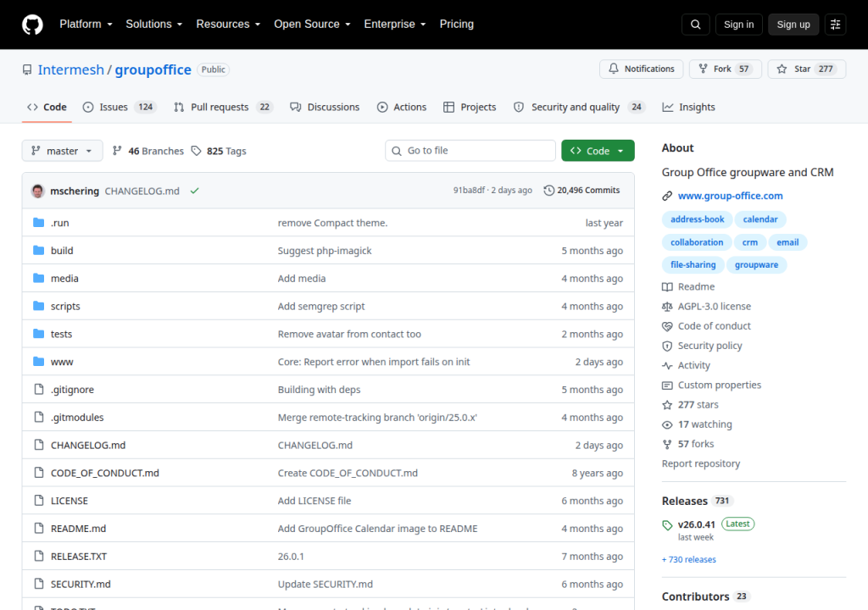Open the + 730 releases link
Image resolution: width=868 pixels, height=610 pixels.
(688, 560)
